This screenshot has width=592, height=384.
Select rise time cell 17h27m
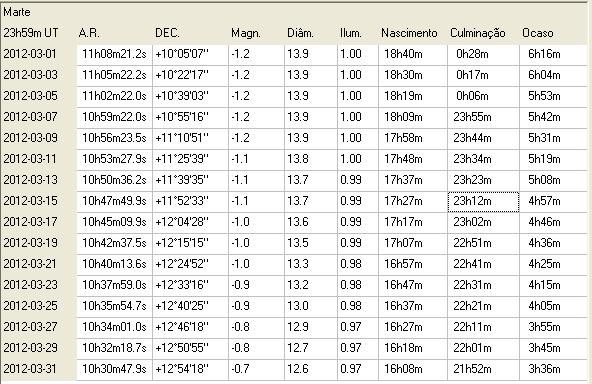[x=413, y=202]
